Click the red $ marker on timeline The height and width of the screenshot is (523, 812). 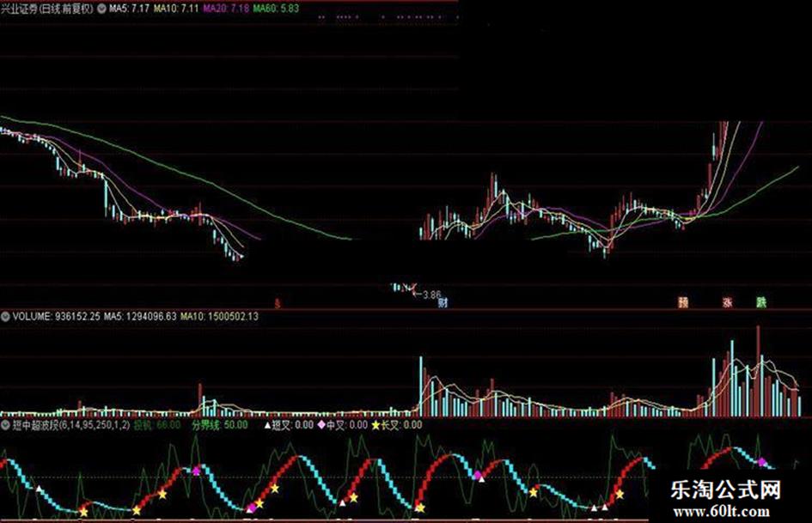(x=278, y=303)
